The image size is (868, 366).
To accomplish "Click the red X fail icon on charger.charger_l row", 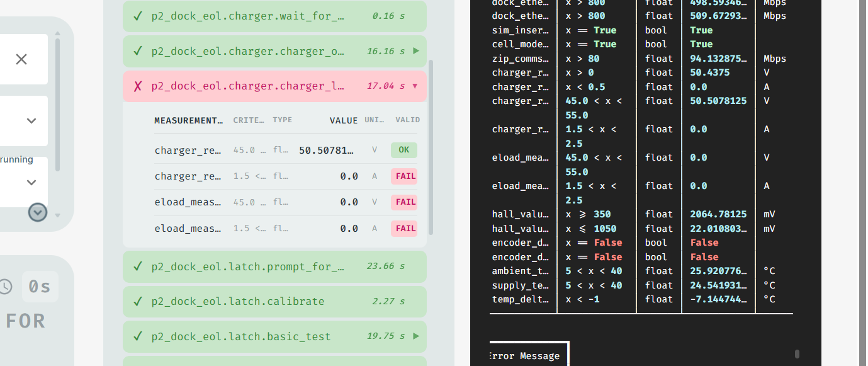I will pos(138,86).
